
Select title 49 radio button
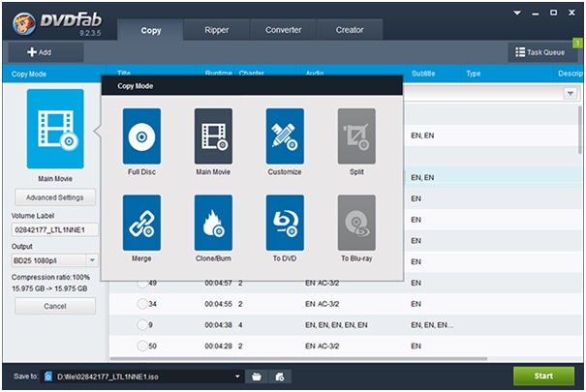coord(142,283)
